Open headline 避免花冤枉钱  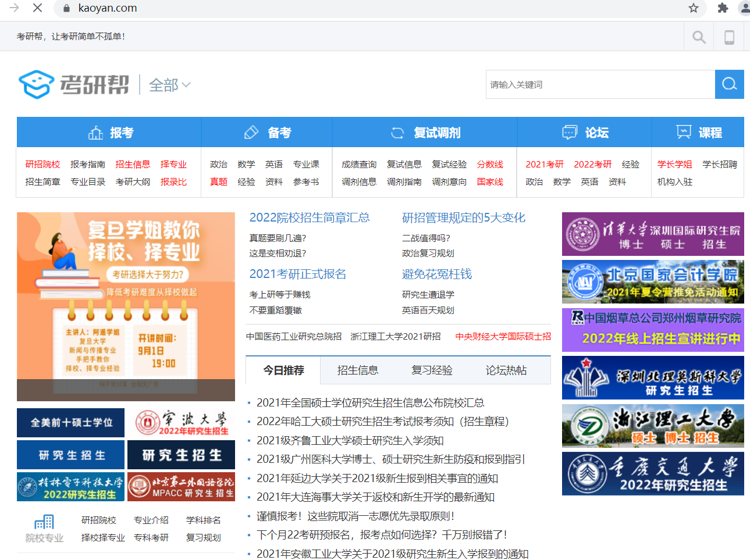437,274
